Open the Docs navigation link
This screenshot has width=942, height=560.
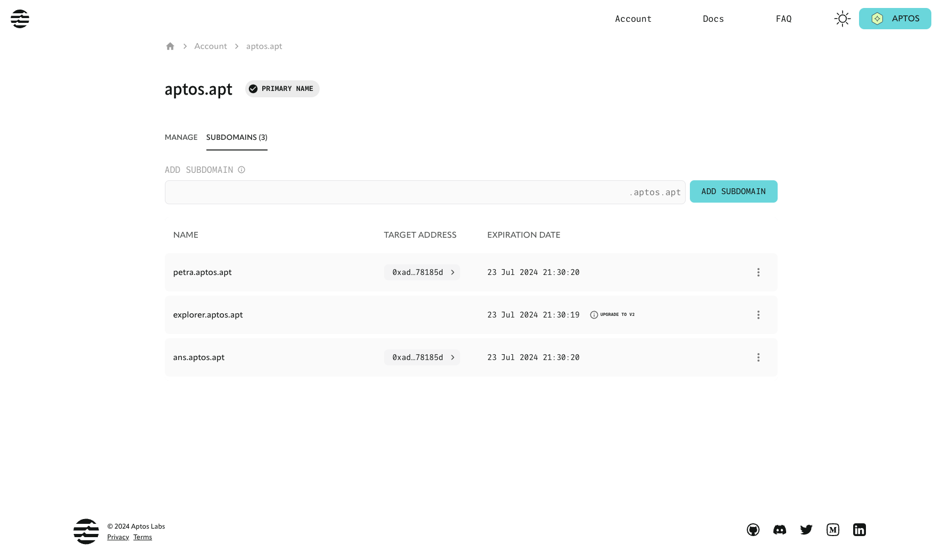click(713, 19)
